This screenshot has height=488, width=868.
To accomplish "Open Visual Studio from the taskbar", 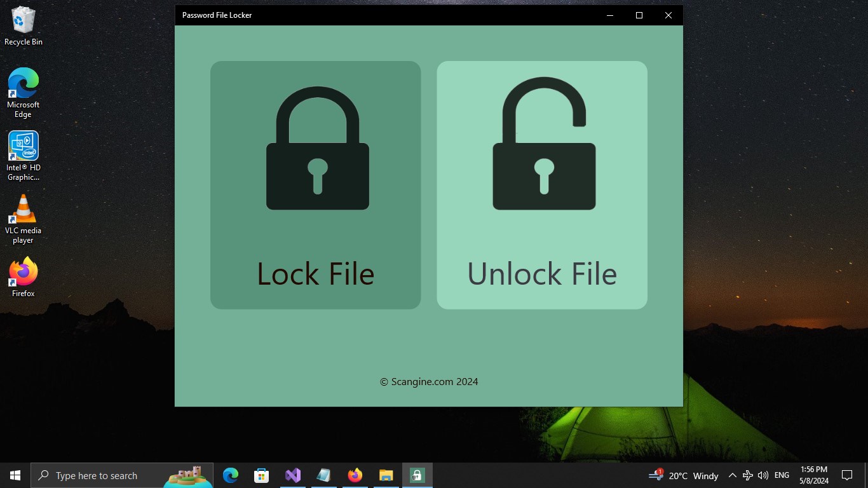I will [292, 475].
